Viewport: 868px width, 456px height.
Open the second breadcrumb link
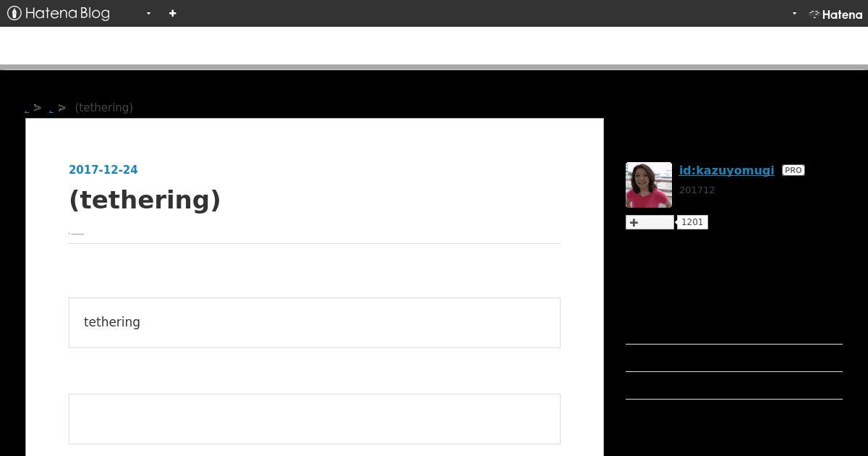(51, 109)
